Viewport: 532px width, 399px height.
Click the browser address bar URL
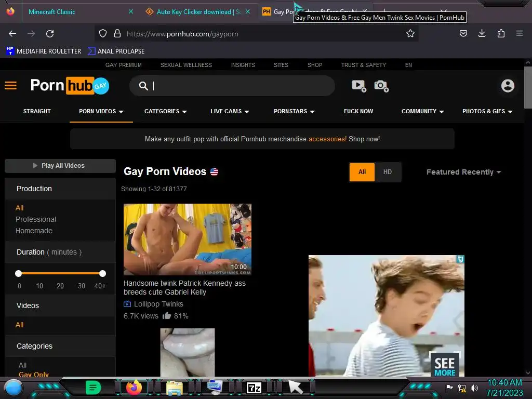[182, 34]
